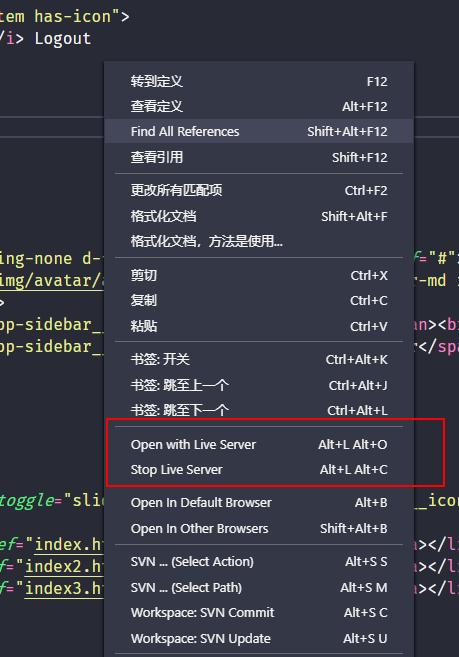Select 查看引用 in the context menu
459x657 pixels.
[259, 158]
